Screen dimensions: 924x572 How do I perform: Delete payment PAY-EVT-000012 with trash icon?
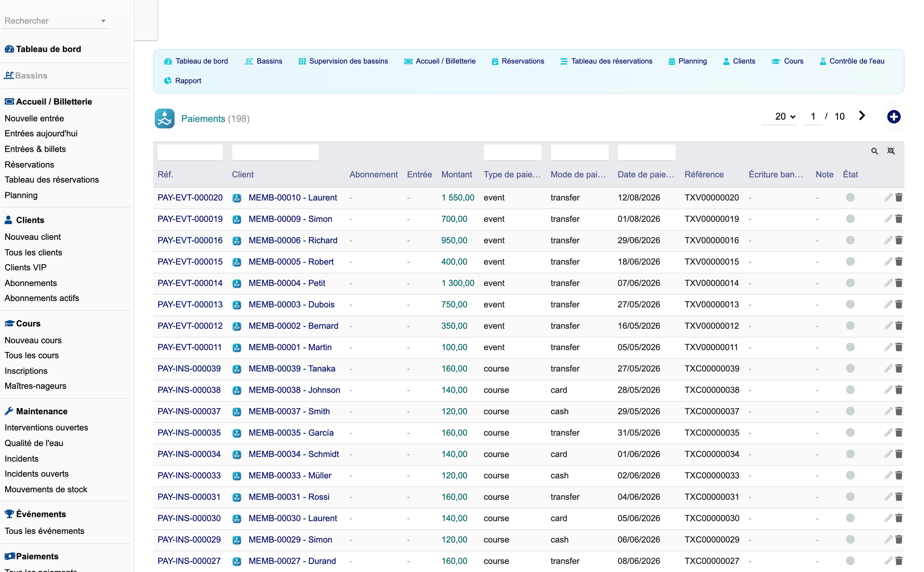899,326
